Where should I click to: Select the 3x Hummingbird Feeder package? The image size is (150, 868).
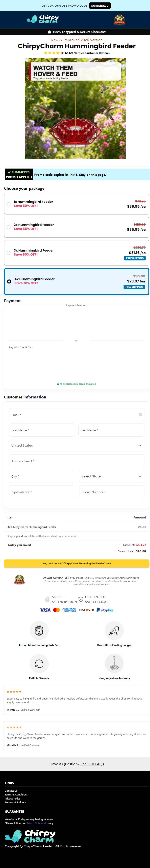(x=76, y=252)
